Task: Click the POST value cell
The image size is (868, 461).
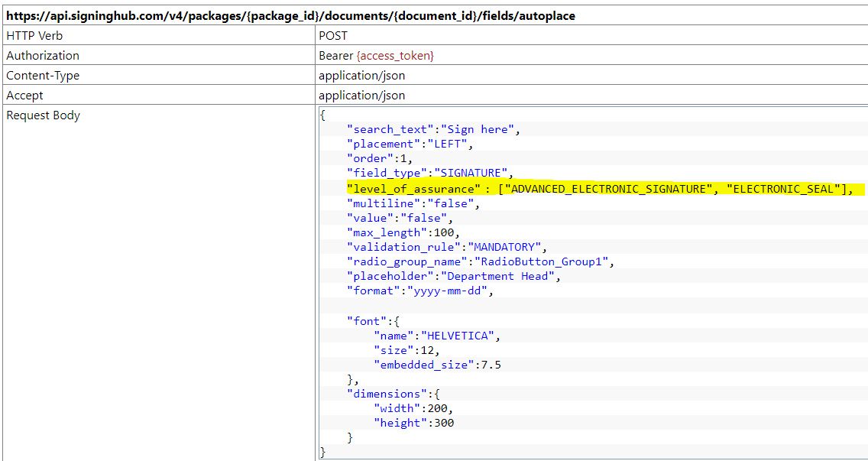Action: point(333,36)
